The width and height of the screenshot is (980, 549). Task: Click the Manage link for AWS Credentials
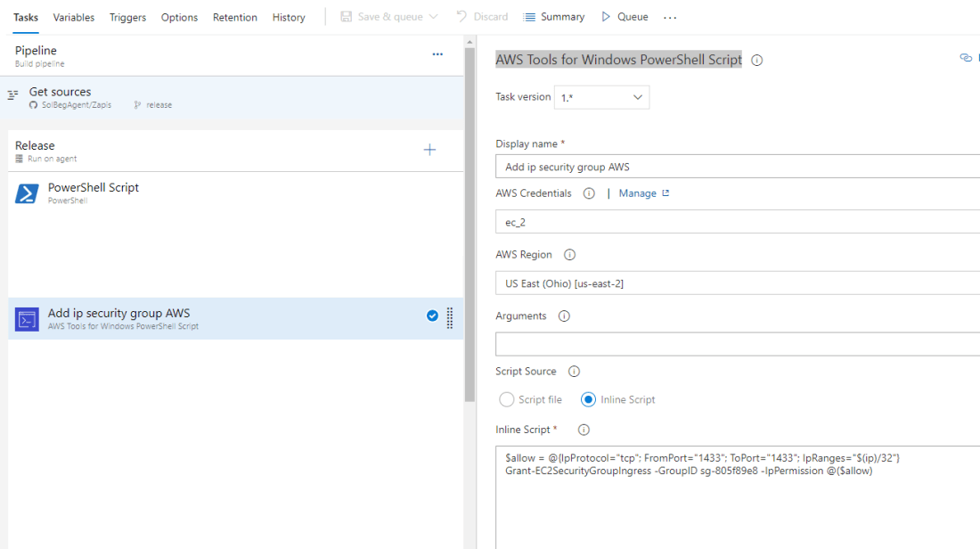click(638, 193)
